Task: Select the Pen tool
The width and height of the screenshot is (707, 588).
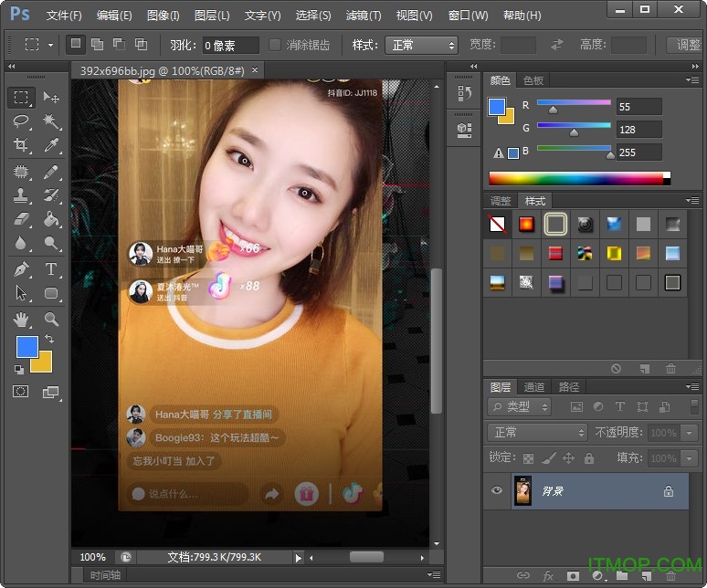Action: point(21,269)
